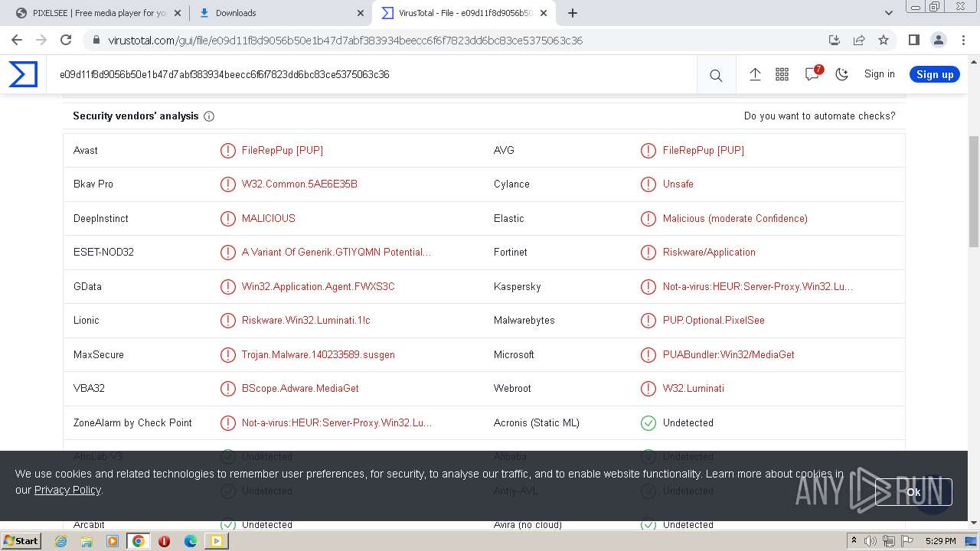This screenshot has height=551, width=980.
Task: Open the tab search dropdown chevron
Action: point(888,13)
